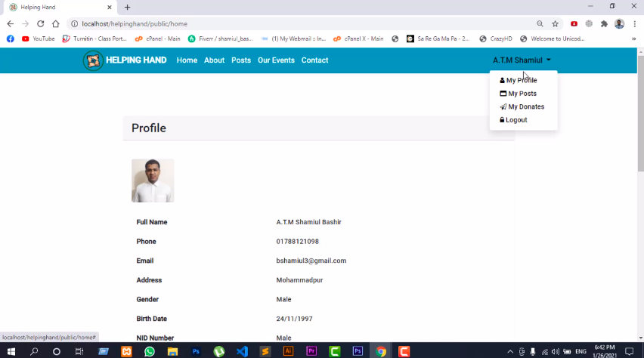Expand hidden bookmarks overflow chevron
The height and width of the screenshot is (358, 644).
pyautogui.click(x=633, y=39)
